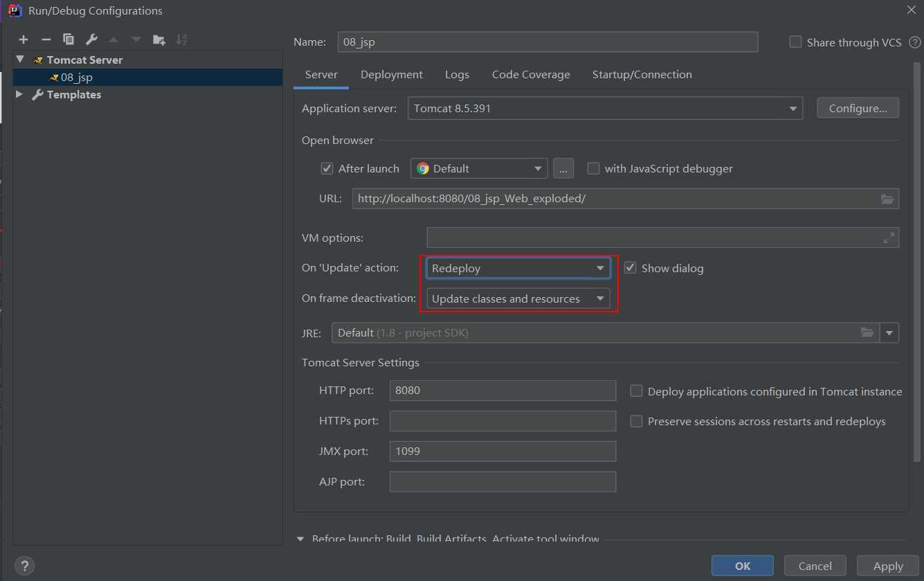924x581 pixels.
Task: Move configuration up arrow icon
Action: 114,39
